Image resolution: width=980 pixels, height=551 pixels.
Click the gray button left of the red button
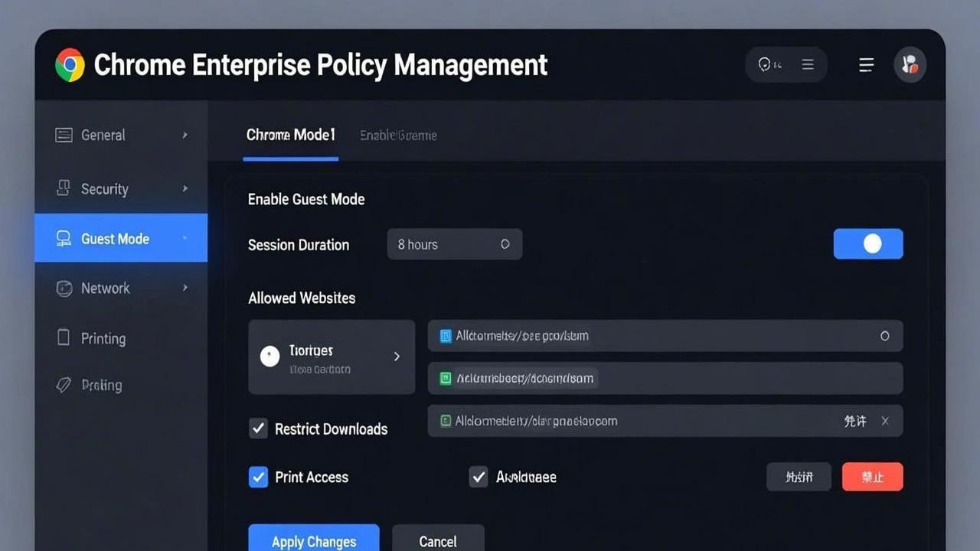(799, 477)
